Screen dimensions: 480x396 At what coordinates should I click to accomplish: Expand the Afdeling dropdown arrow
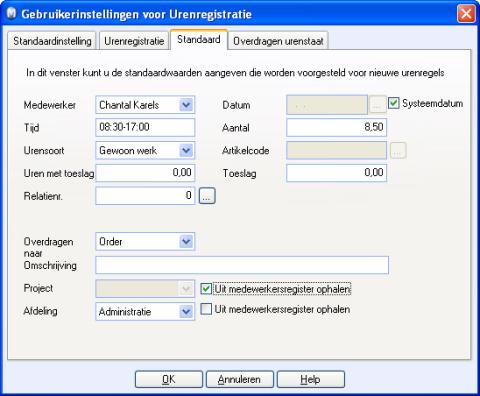186,312
